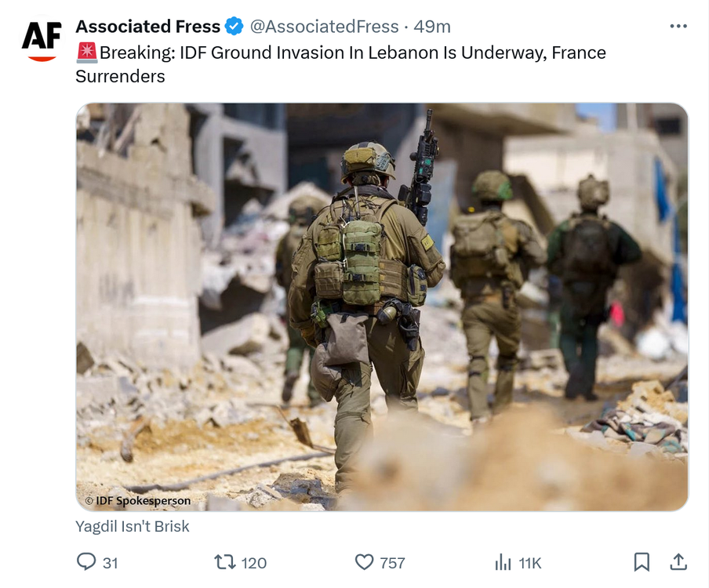Open the AF profile avatar

coord(42,40)
